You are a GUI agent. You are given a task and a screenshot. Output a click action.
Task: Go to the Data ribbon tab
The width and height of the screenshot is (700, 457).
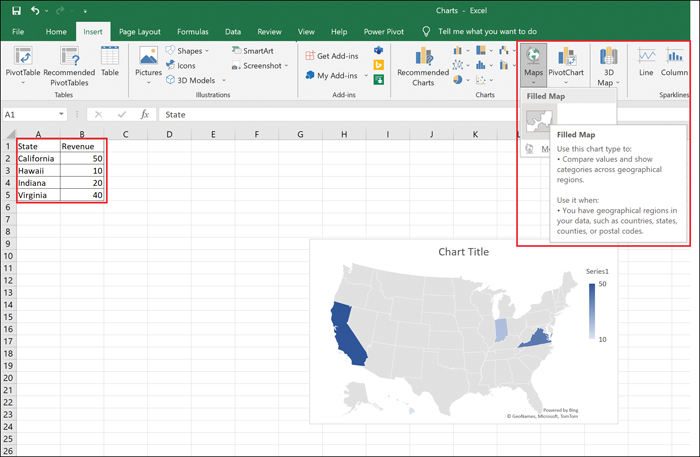click(x=233, y=32)
